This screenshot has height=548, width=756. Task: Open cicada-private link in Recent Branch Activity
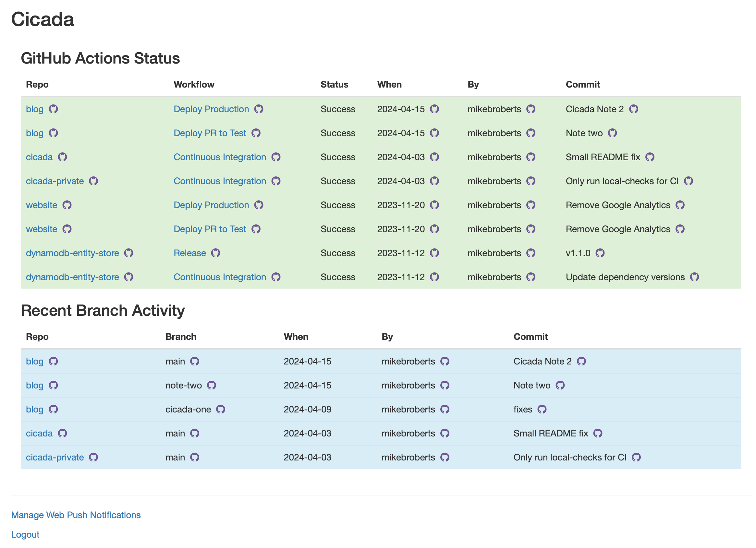tap(55, 457)
